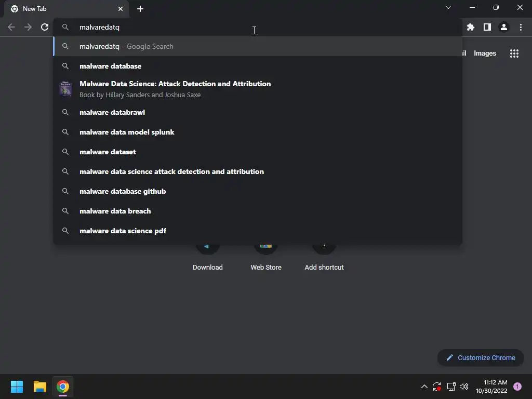The image size is (532, 399).
Task: Click the Customize Chrome button
Action: point(481,357)
